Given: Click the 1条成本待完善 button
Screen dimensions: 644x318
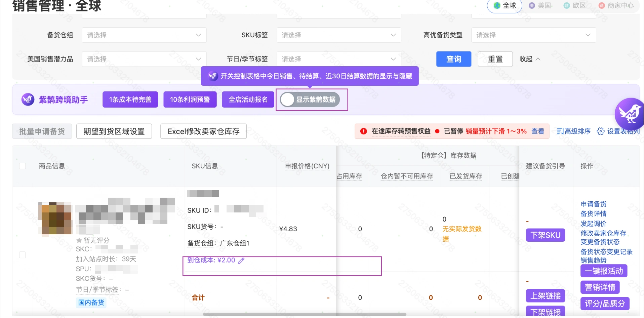Looking at the screenshot, I should (x=130, y=100).
